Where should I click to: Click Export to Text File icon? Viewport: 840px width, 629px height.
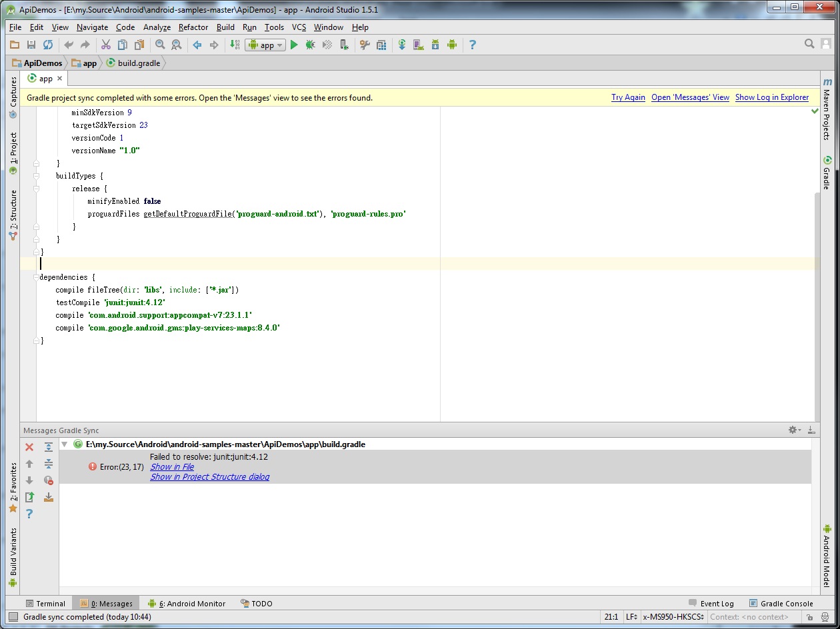click(29, 497)
